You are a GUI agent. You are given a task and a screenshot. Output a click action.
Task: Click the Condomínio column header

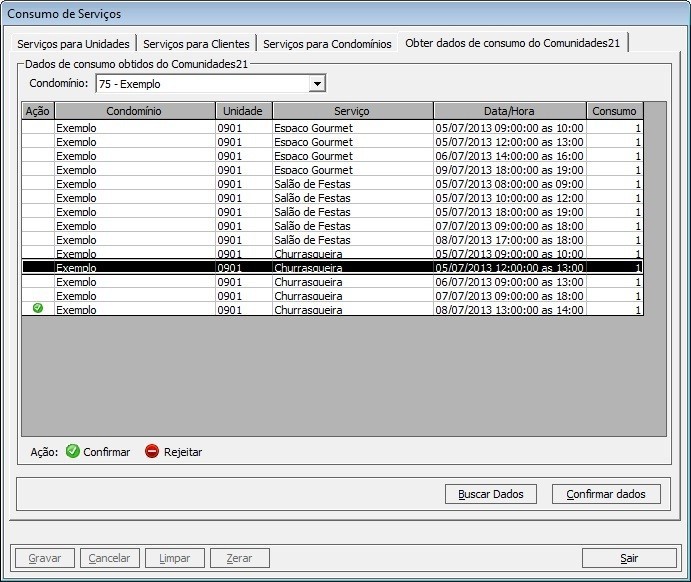pyautogui.click(x=134, y=111)
